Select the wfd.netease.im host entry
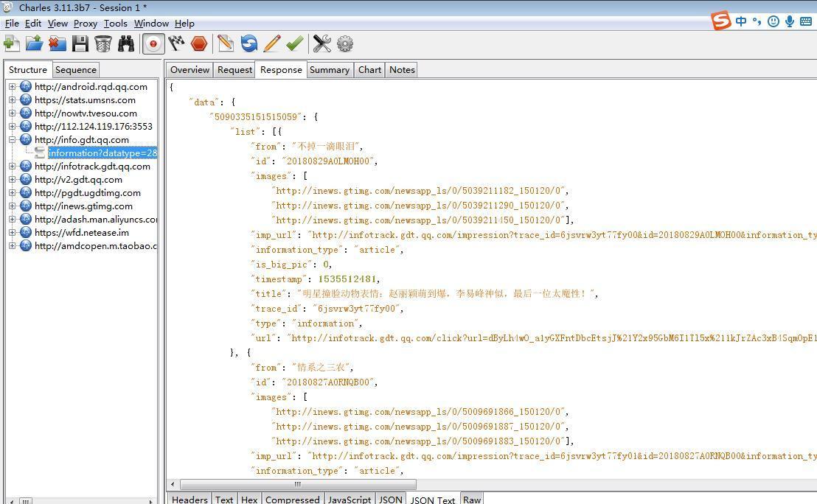Viewport: 817px width, 504px height. point(82,233)
